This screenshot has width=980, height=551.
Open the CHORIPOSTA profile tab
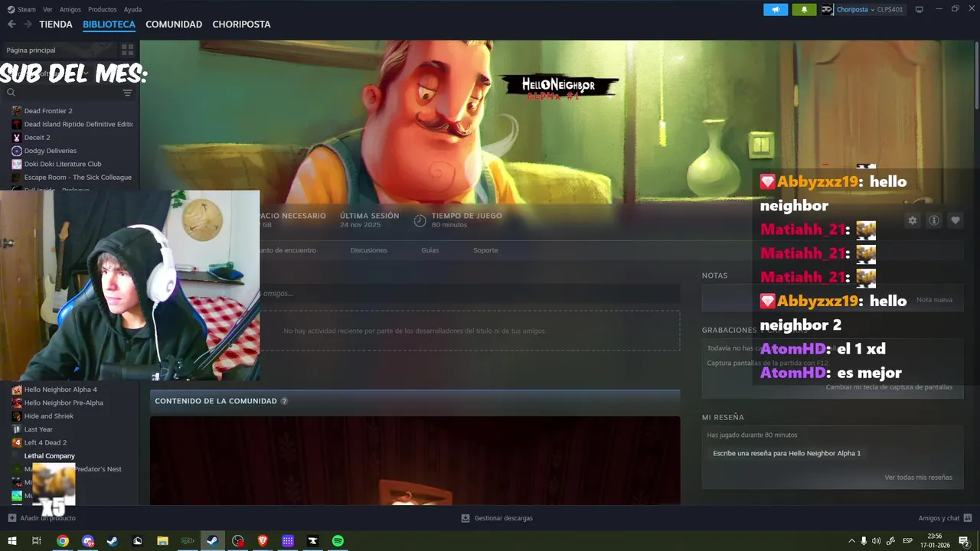point(241,24)
